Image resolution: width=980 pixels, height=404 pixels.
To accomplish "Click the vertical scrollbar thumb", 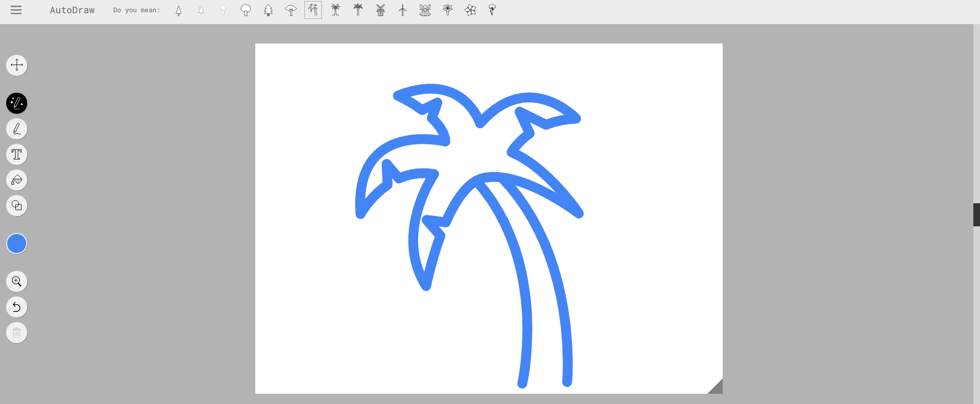I will click(976, 215).
